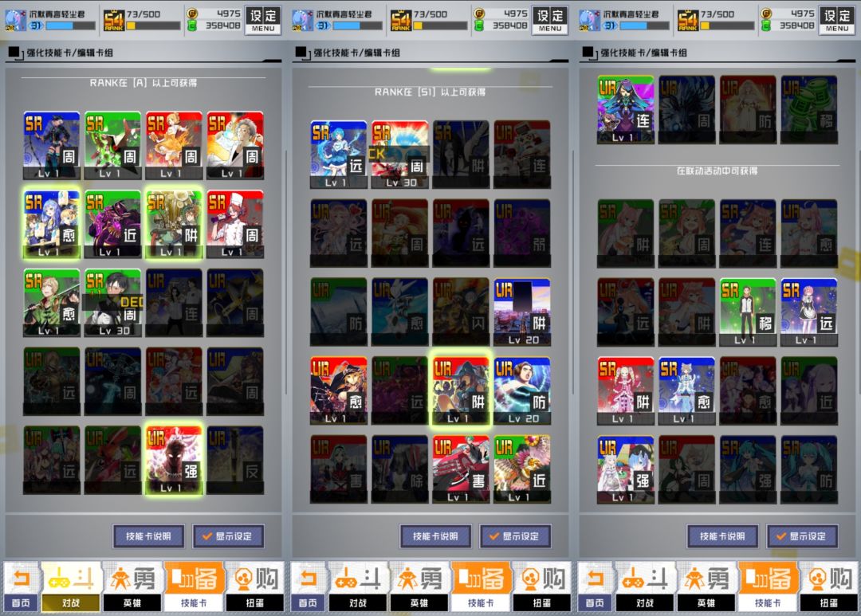
Task: Select SR 愈 Lv 1 card in right panel
Action: 687,390
